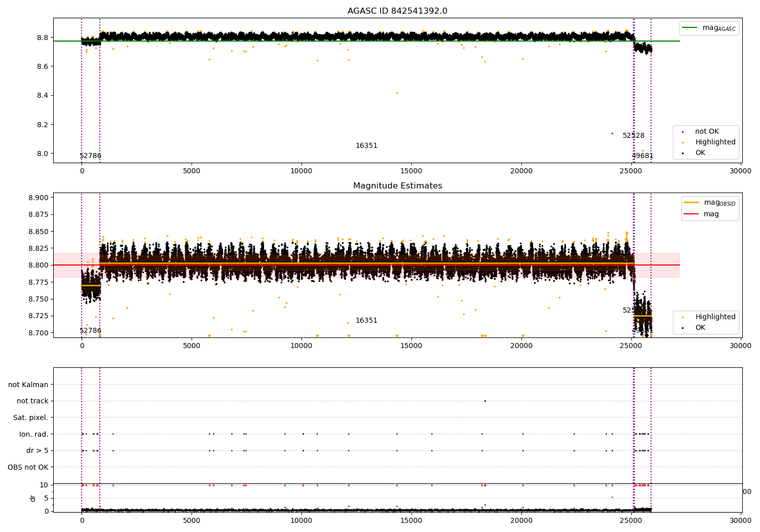Click the red 'mag' legend line in middle plot

pos(691,214)
